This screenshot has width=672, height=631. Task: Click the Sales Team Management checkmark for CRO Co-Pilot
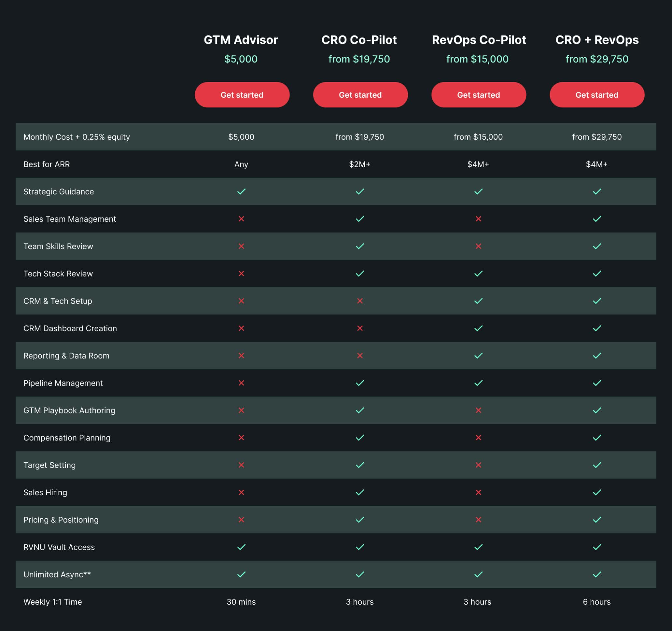360,219
